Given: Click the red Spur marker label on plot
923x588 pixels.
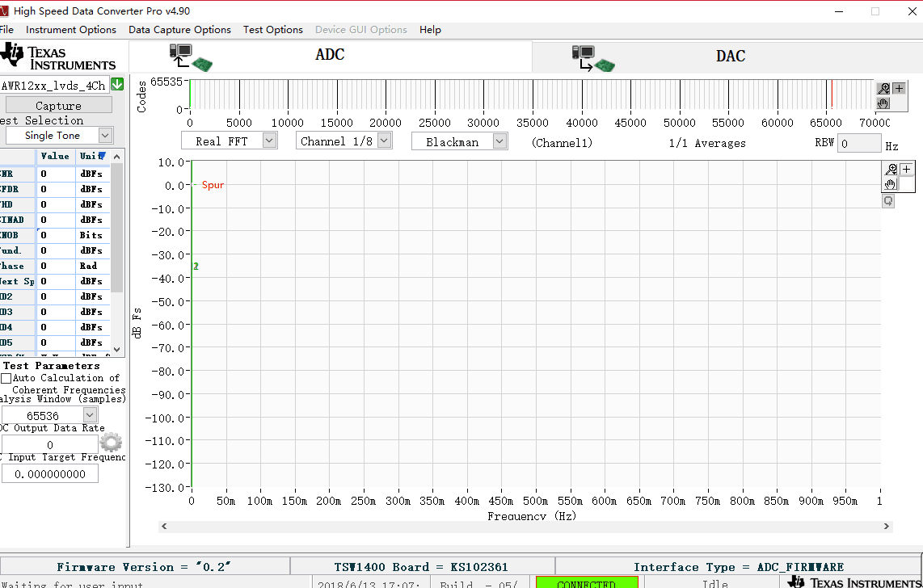Looking at the screenshot, I should pos(213,185).
